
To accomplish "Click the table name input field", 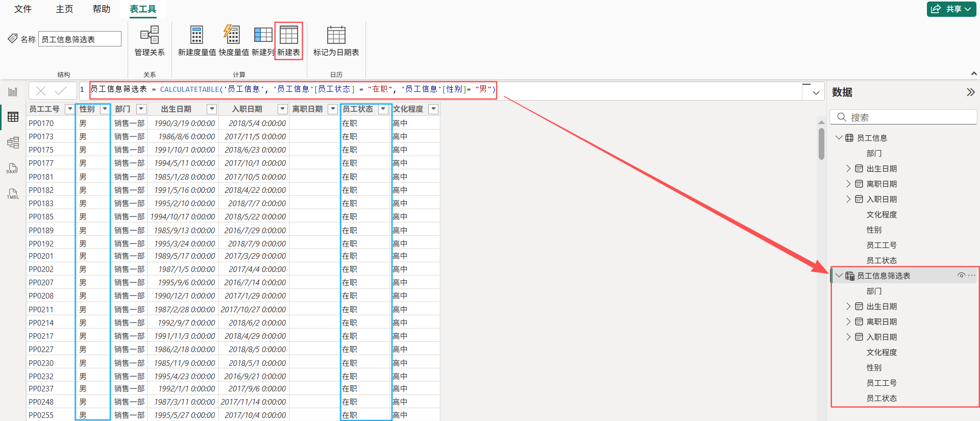I will coord(80,39).
